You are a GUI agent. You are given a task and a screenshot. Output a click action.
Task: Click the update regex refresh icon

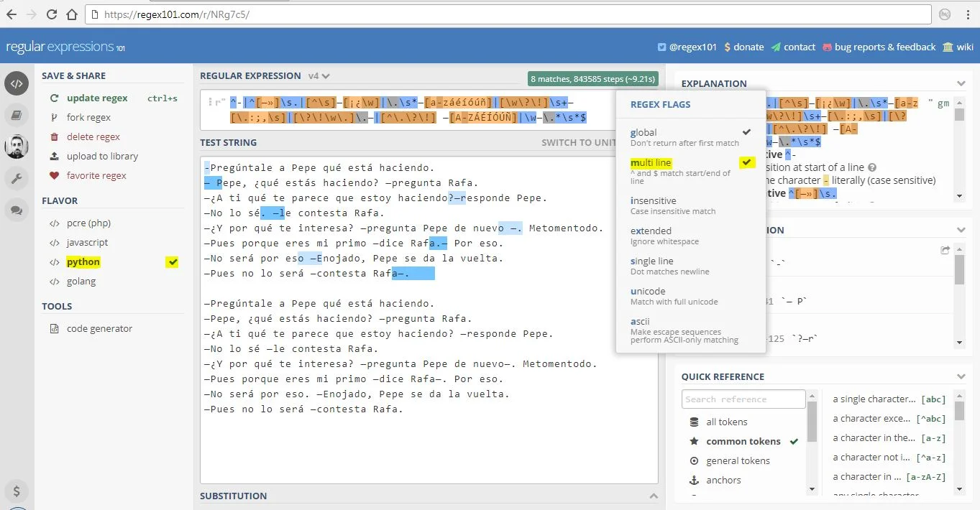[x=54, y=98]
